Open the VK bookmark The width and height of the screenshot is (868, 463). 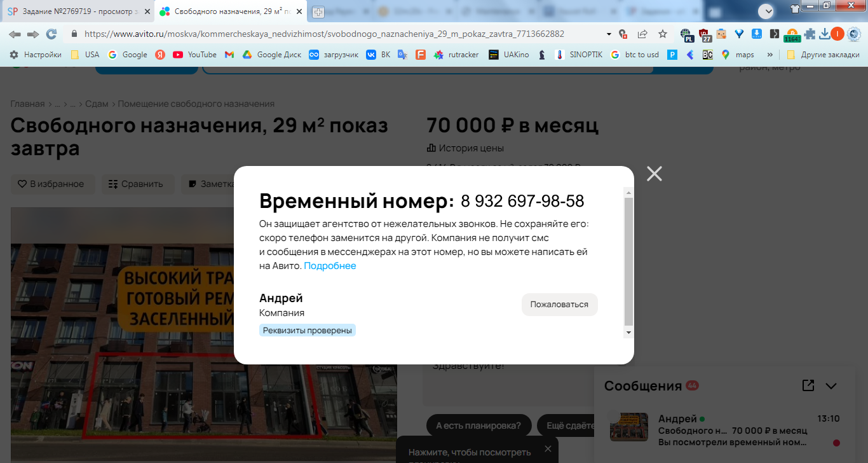coord(378,55)
